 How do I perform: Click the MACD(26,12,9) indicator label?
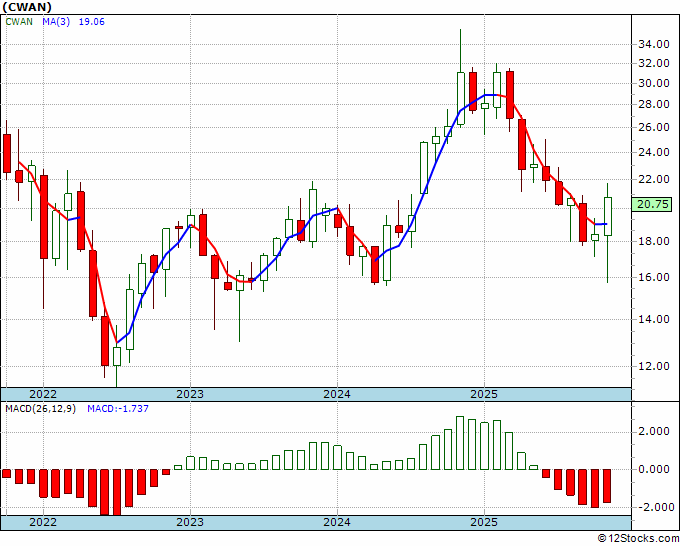(x=40, y=409)
